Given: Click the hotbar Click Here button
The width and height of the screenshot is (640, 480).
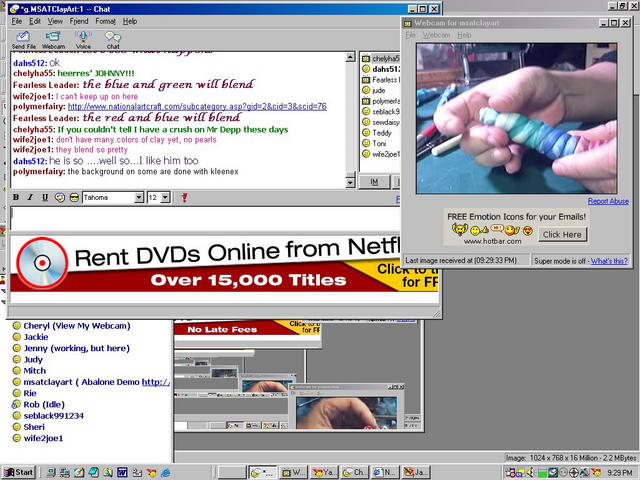Looking at the screenshot, I should tap(562, 234).
